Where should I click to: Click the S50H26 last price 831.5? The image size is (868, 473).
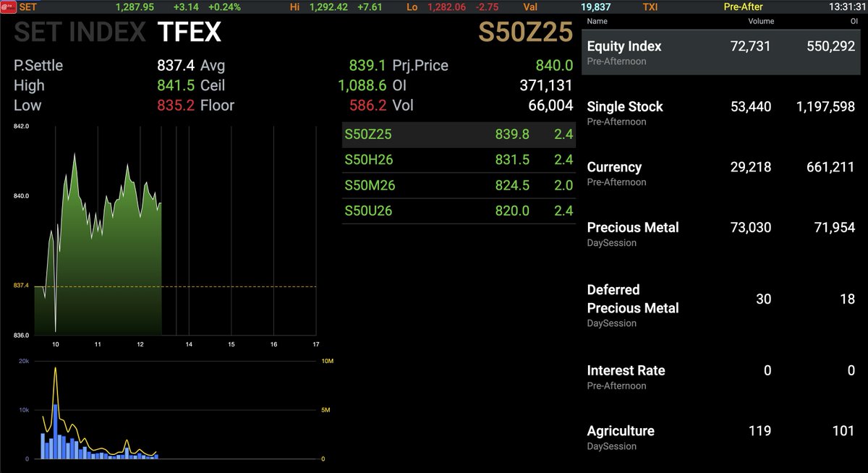512,160
